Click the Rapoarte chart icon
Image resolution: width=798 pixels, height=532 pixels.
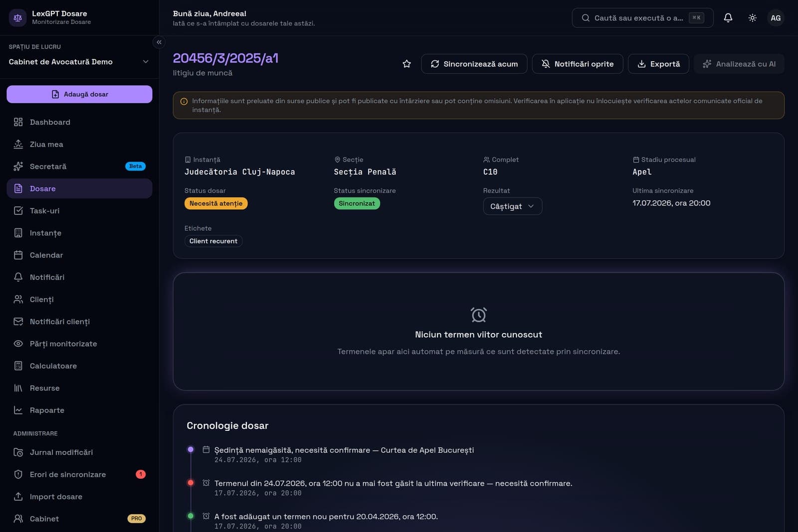(x=18, y=410)
